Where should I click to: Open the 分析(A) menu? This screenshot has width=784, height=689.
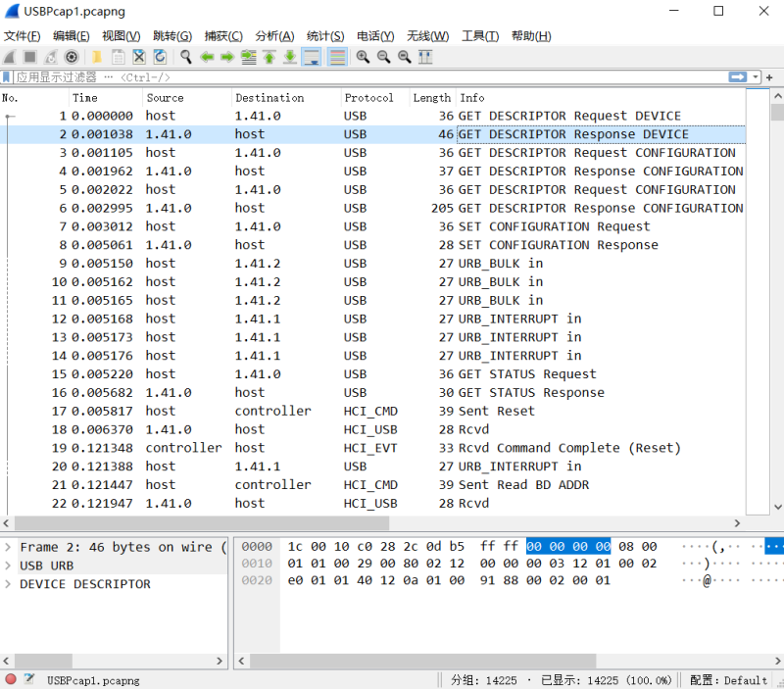pos(274,36)
